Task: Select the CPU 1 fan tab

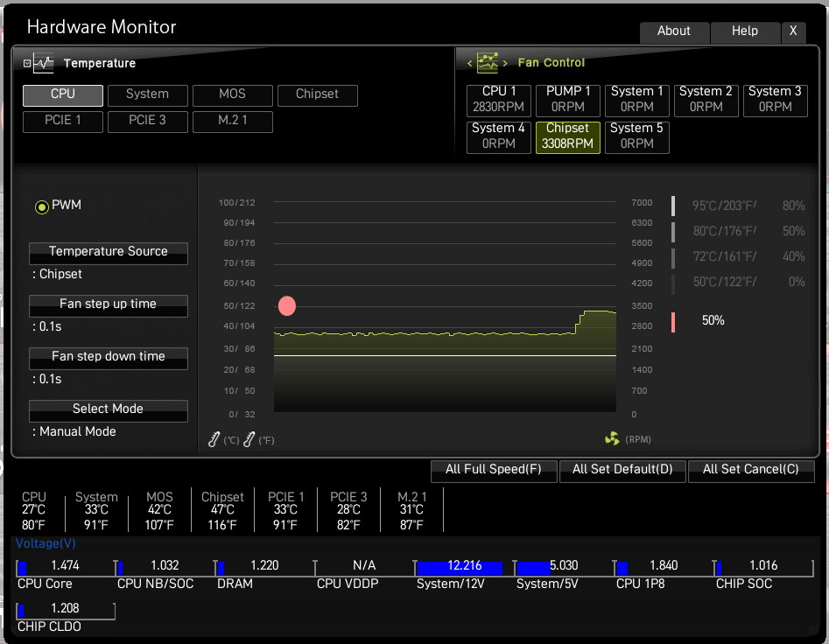Action: pyautogui.click(x=499, y=100)
